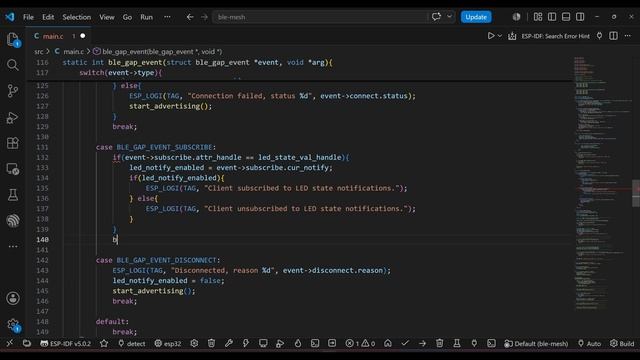Open the Selection menu
This screenshot has height=360, width=640.
click(76, 17)
